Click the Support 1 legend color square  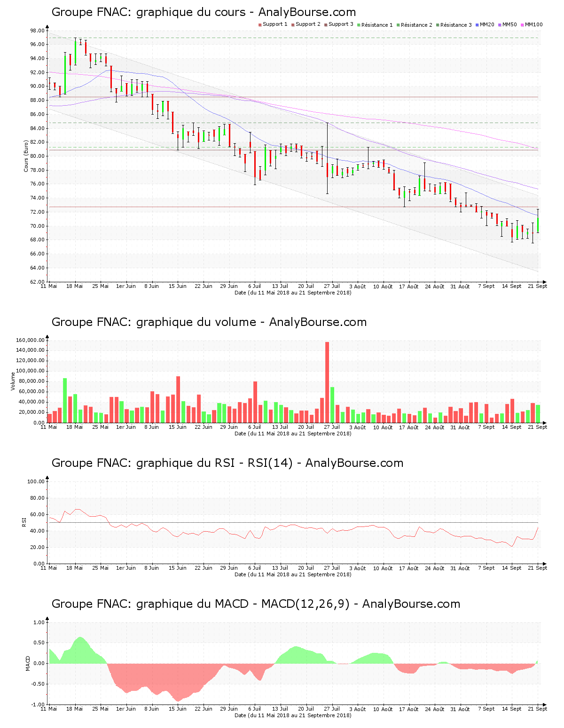click(x=260, y=25)
